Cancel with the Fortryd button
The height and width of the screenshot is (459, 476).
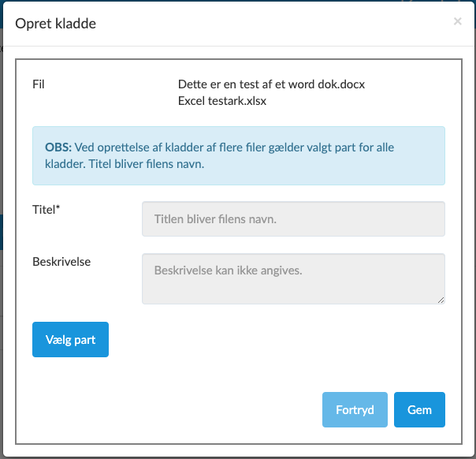click(x=355, y=410)
